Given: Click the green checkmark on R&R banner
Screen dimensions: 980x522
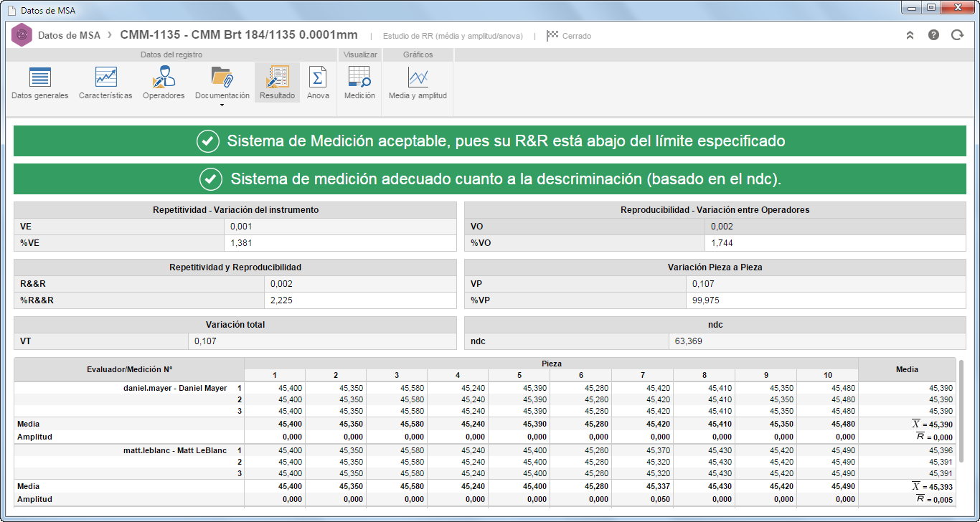Looking at the screenshot, I should [x=208, y=141].
